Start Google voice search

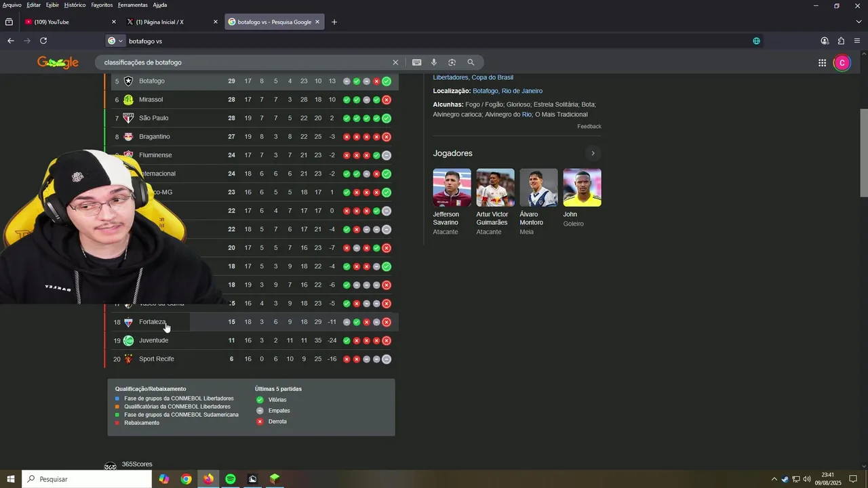tap(434, 62)
